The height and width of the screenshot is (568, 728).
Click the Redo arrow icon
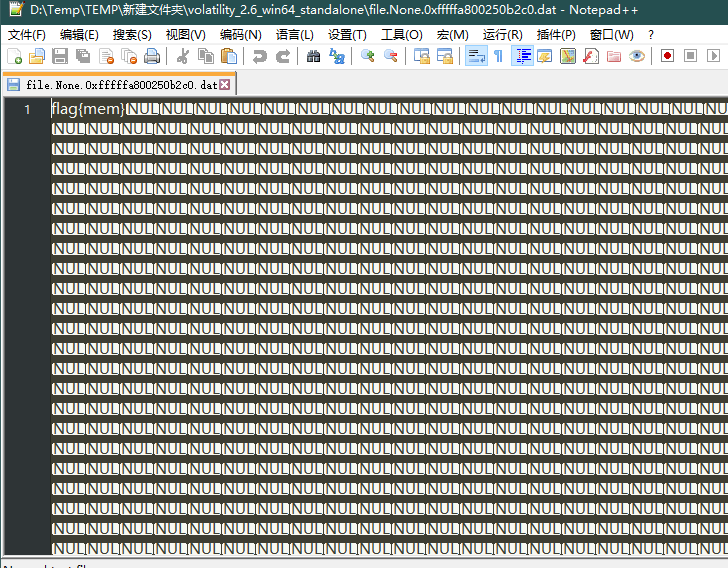[283, 56]
